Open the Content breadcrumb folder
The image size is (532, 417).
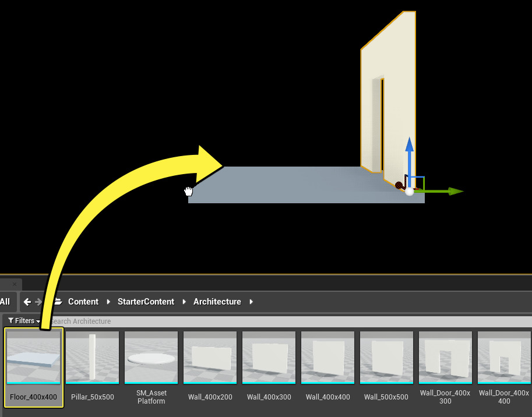pyautogui.click(x=83, y=302)
